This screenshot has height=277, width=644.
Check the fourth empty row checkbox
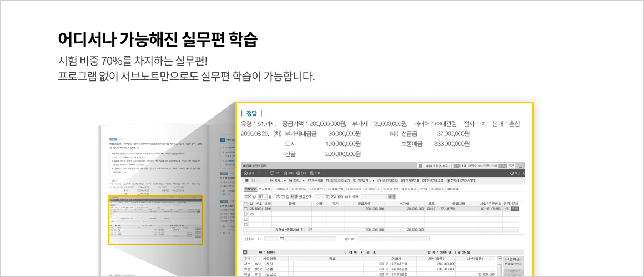245,225
